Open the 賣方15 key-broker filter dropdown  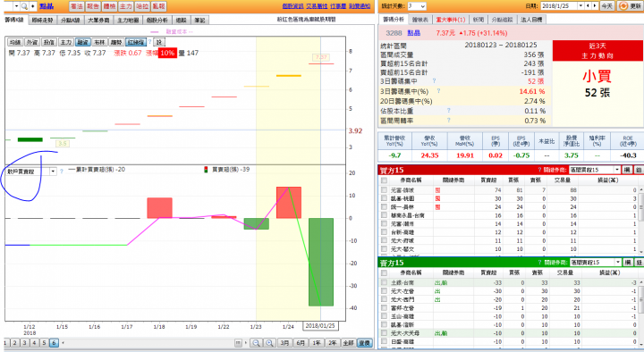click(x=617, y=262)
